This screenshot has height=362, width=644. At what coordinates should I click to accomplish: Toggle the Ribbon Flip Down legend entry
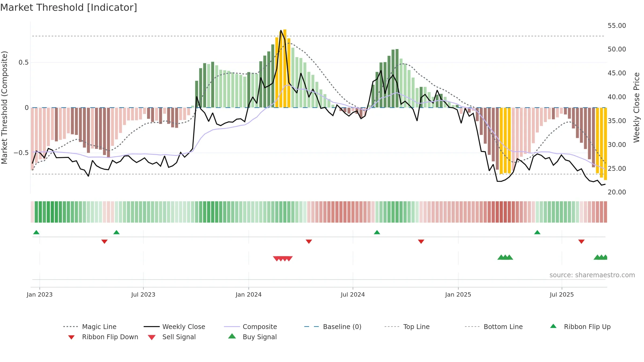pos(103,337)
